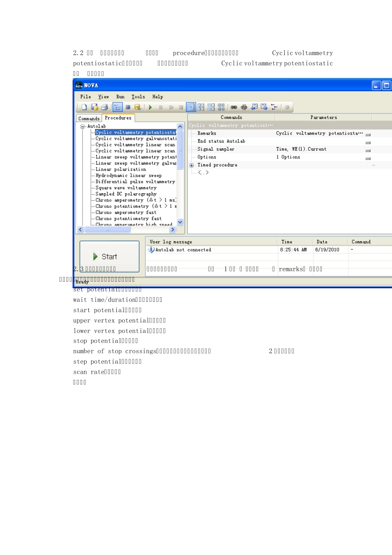
Task: Select Cyclic voltammetry potentiostatic procedure
Action: (136, 133)
